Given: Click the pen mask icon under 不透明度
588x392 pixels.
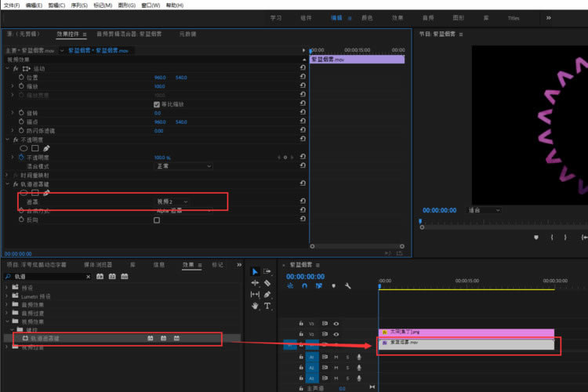Looking at the screenshot, I should click(46, 148).
